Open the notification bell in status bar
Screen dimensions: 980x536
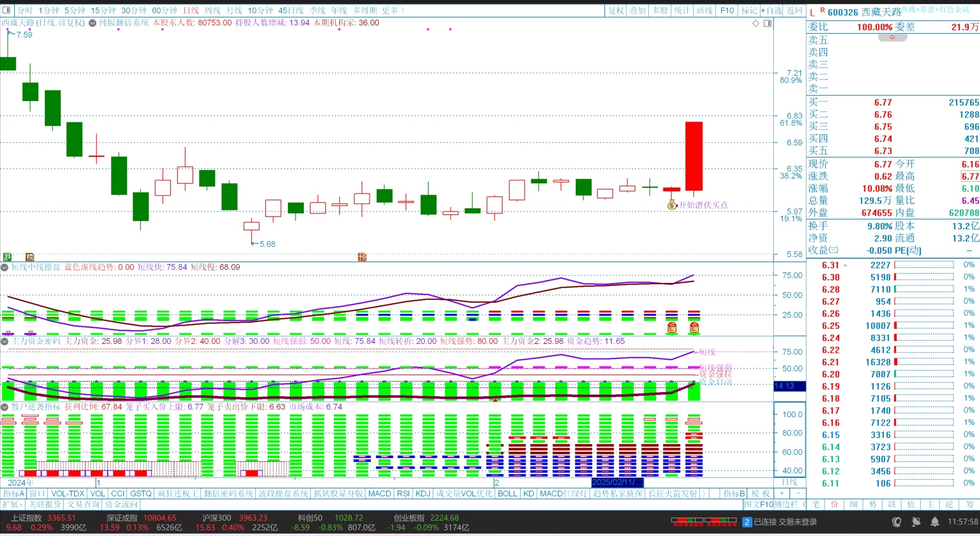[x=935, y=522]
